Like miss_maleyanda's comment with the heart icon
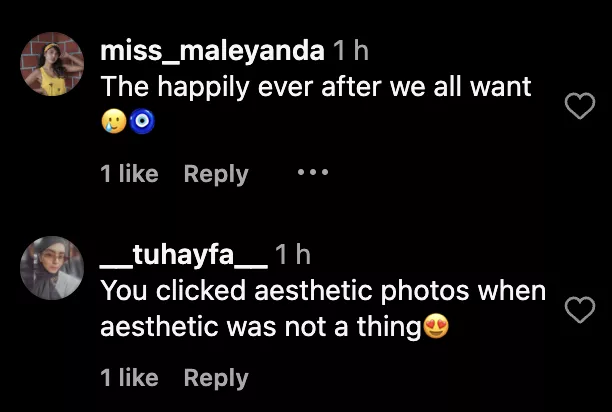The width and height of the screenshot is (612, 412). pos(580,105)
